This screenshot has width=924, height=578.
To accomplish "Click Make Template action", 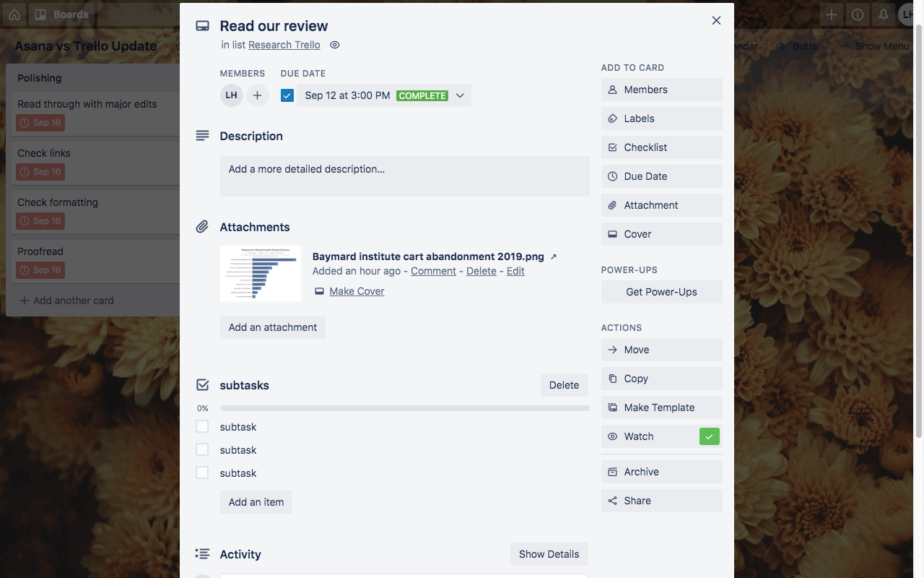I will (661, 407).
